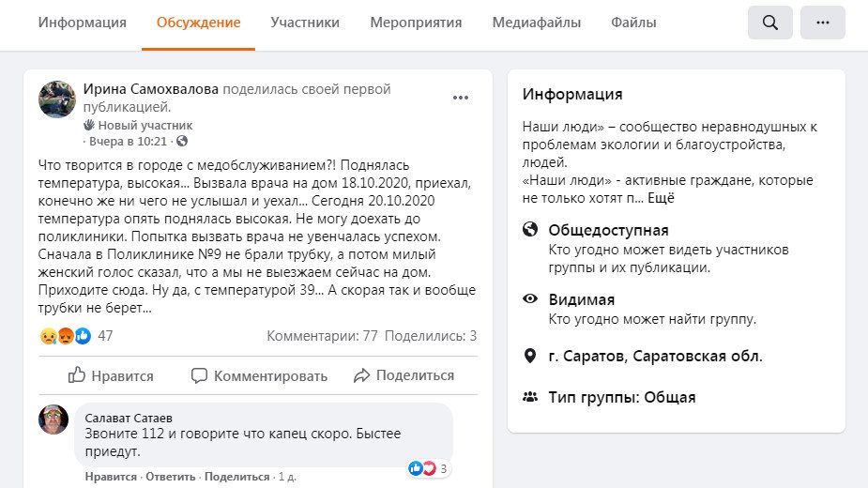The width and height of the screenshot is (868, 488).
Task: Open the group's three-dot options menu
Action: tap(823, 23)
